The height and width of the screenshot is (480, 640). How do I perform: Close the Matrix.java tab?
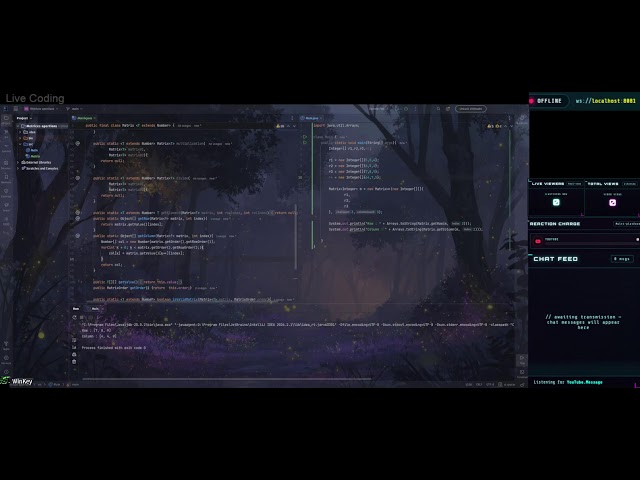95,118
